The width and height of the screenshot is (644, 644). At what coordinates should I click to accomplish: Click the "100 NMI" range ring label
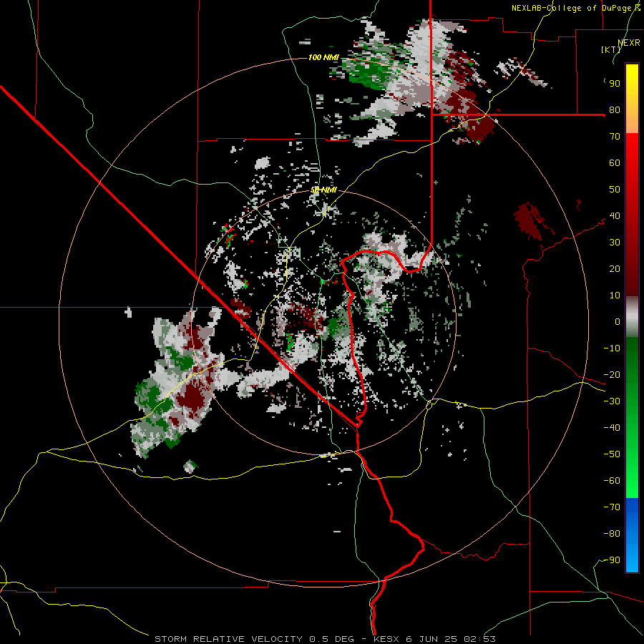(x=323, y=57)
